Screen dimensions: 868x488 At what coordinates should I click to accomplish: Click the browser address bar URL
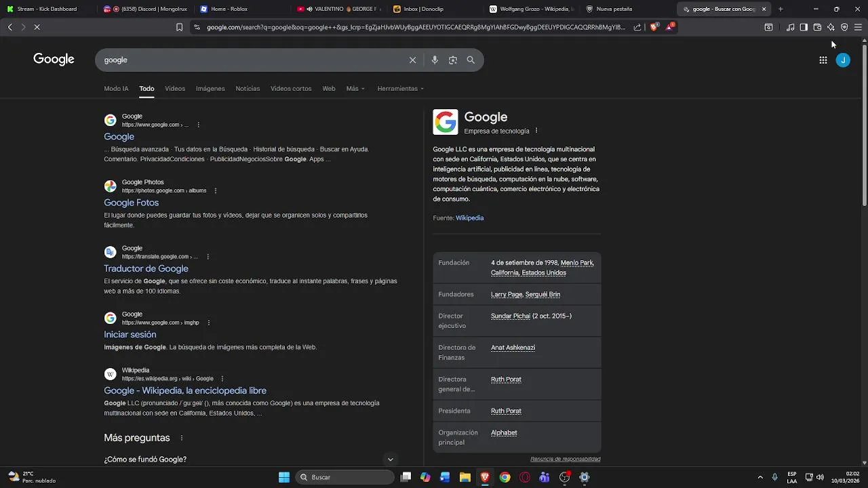point(416,27)
